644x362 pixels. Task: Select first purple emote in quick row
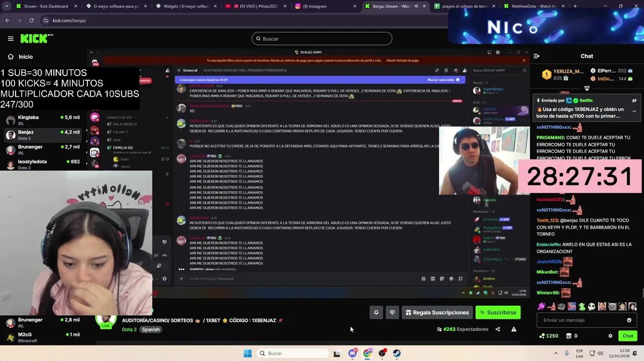pos(541,306)
